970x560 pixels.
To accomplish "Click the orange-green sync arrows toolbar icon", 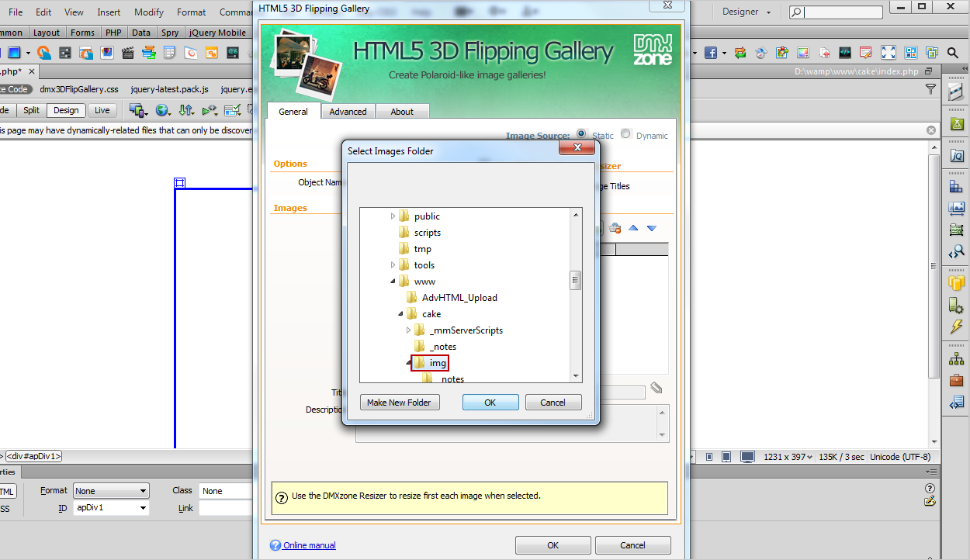I will point(740,53).
